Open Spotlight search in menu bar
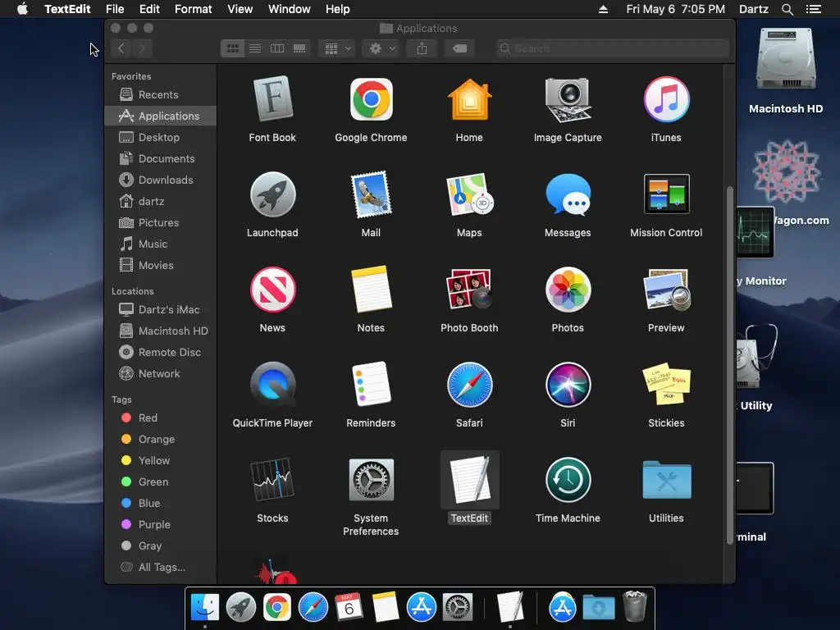 click(x=787, y=9)
